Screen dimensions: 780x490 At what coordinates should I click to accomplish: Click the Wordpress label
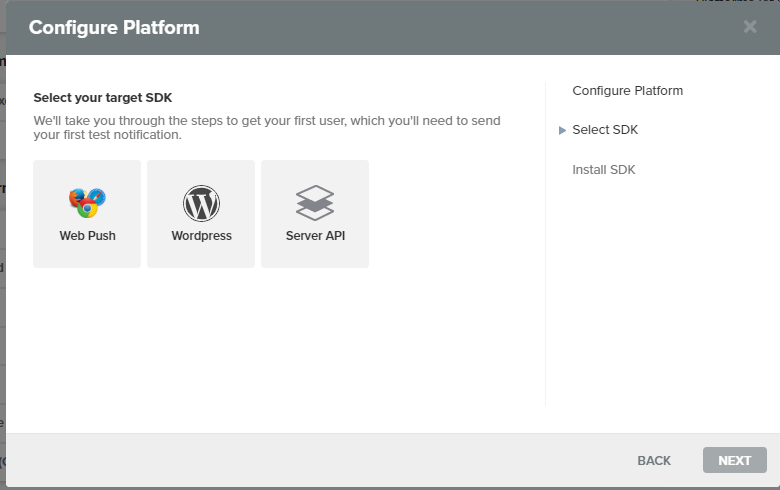tap(201, 236)
